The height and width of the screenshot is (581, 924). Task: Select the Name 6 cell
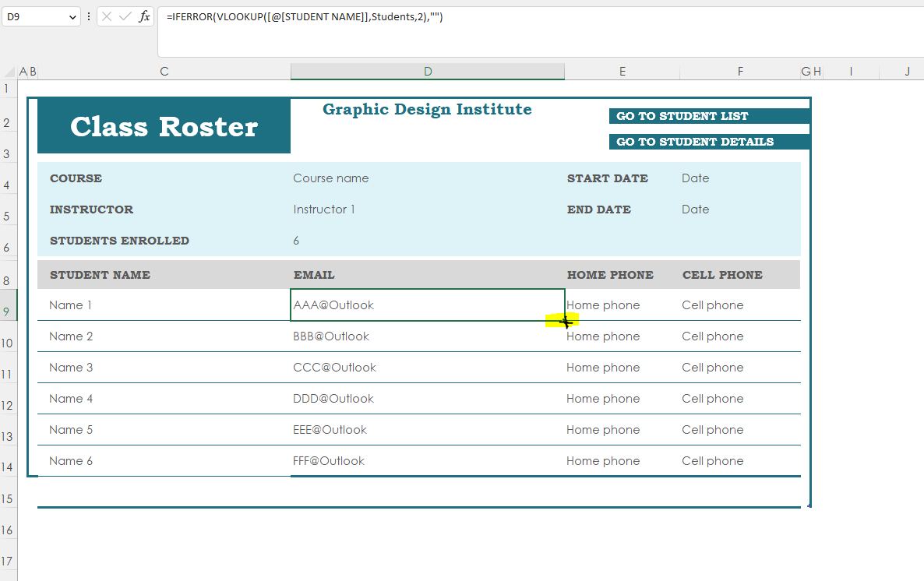click(x=164, y=461)
